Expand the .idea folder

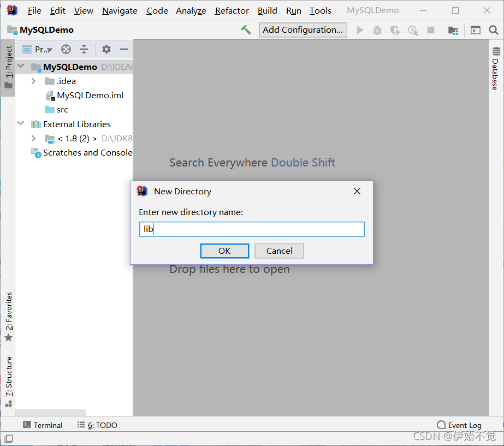[x=33, y=81]
